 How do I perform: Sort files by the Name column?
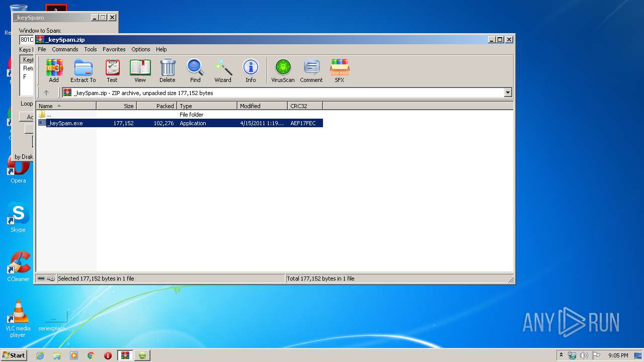pos(66,106)
